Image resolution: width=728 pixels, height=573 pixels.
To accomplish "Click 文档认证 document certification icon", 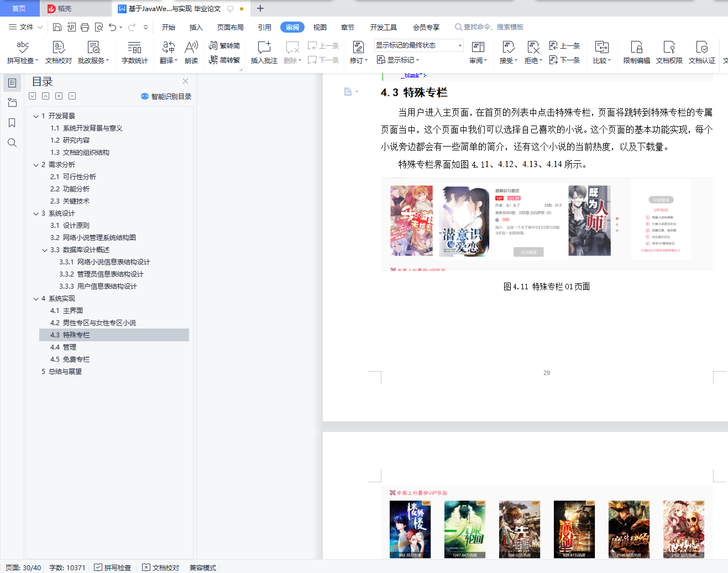I will (702, 53).
